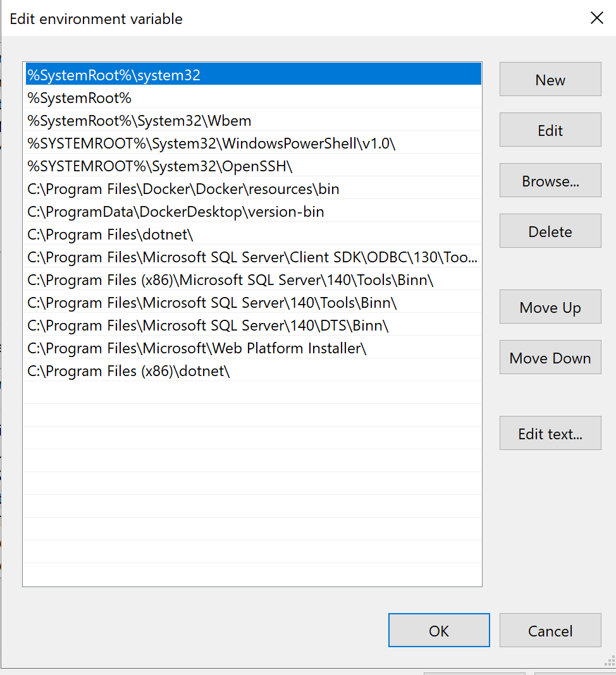Viewport: 616px width, 675px height.
Task: Select the C:\Program Files\dotnet\ row
Action: pos(253,234)
